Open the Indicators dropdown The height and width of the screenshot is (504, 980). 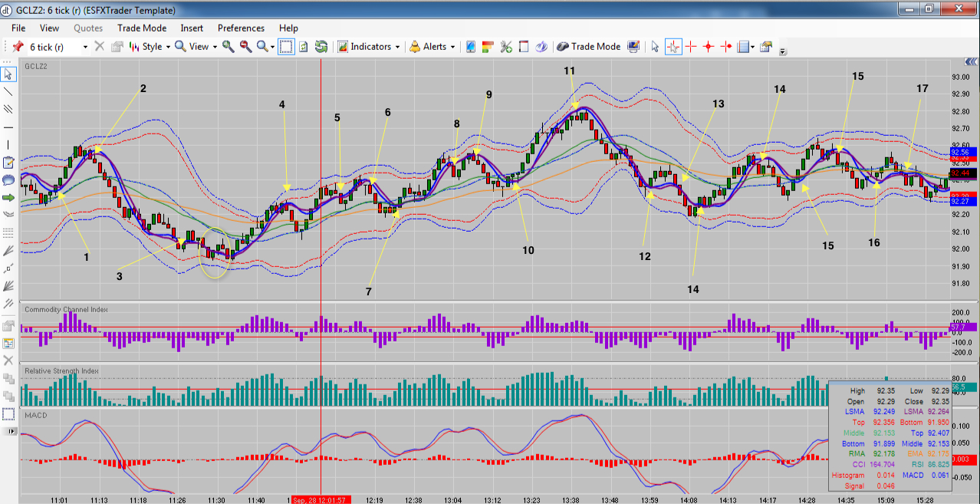[370, 47]
